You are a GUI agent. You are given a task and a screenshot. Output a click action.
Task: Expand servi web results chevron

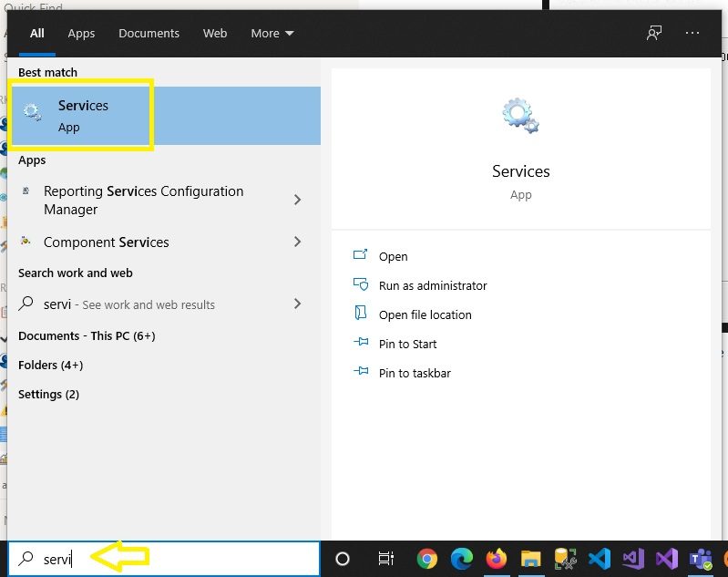297,304
